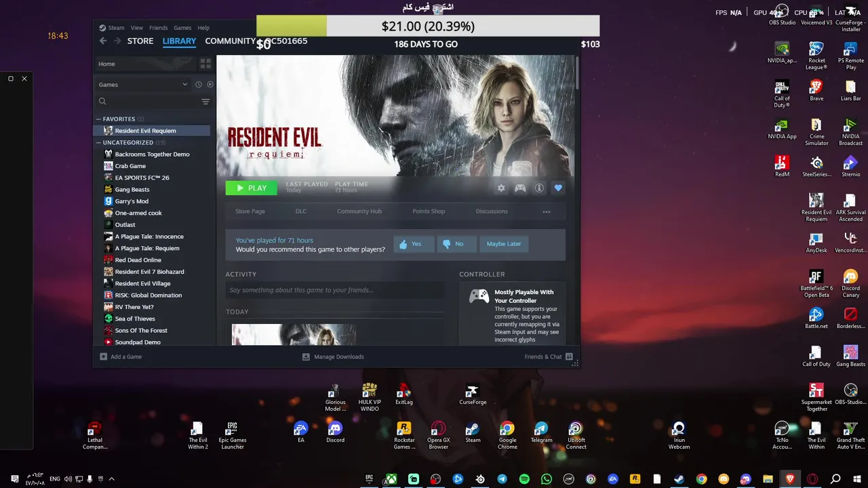
Task: Click the recent activity clock icon
Action: coord(198,85)
